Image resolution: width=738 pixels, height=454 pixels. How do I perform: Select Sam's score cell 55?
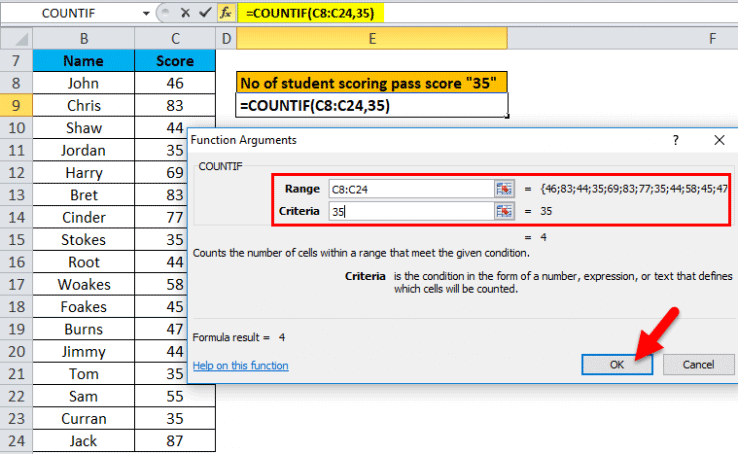point(175,396)
